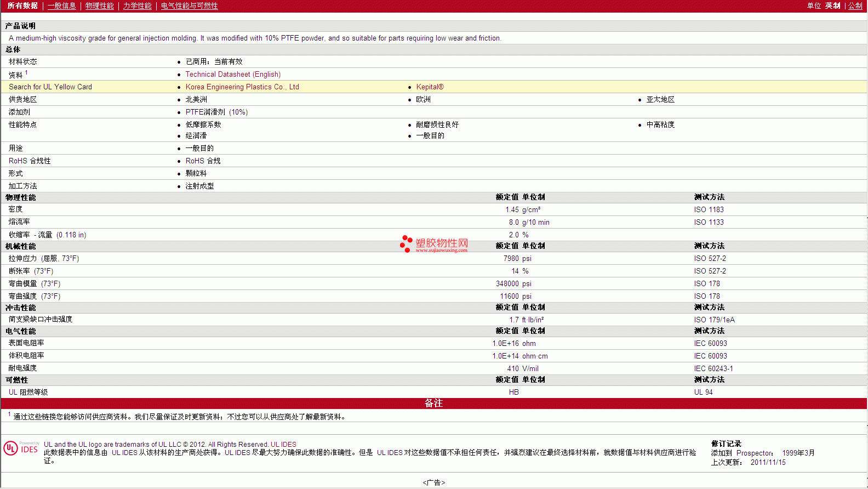Click the 冲击性能 section header
This screenshot has height=489, width=868.
coord(20,308)
